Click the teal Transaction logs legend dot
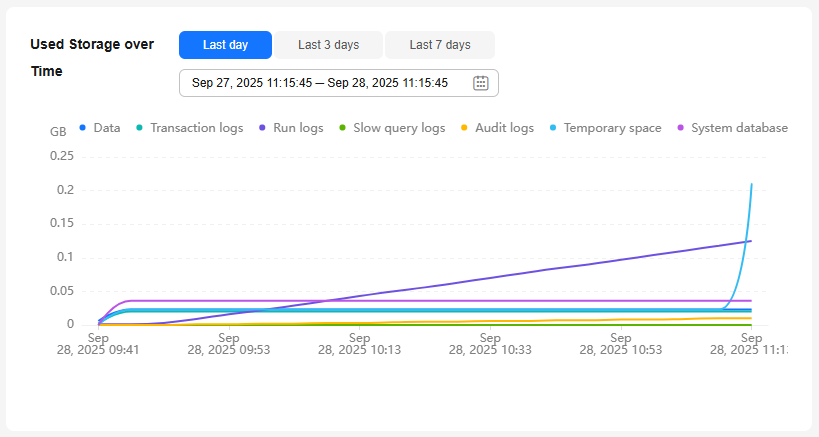Screen dimensions: 819x437 (x=140, y=128)
